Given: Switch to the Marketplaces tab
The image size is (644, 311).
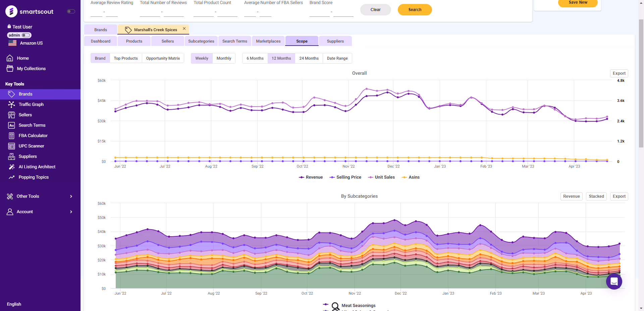Looking at the screenshot, I should coord(268,41).
